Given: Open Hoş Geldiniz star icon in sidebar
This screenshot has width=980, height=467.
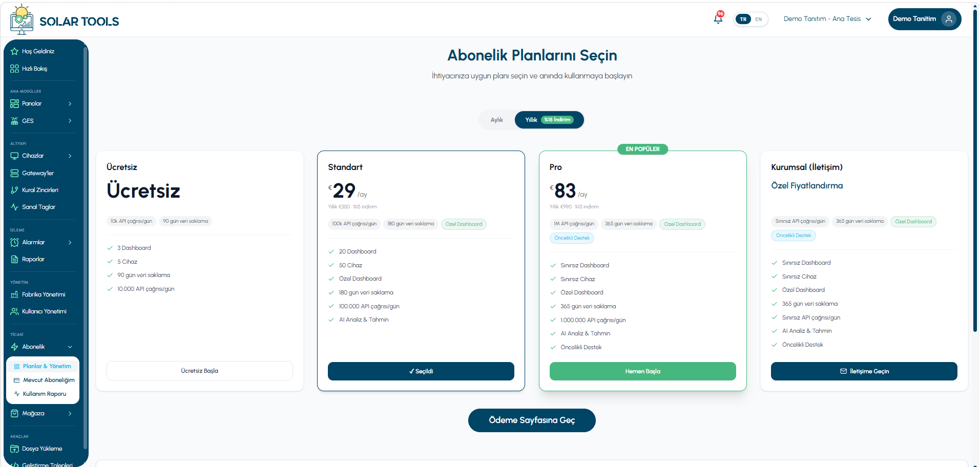Looking at the screenshot, I should click(x=14, y=51).
